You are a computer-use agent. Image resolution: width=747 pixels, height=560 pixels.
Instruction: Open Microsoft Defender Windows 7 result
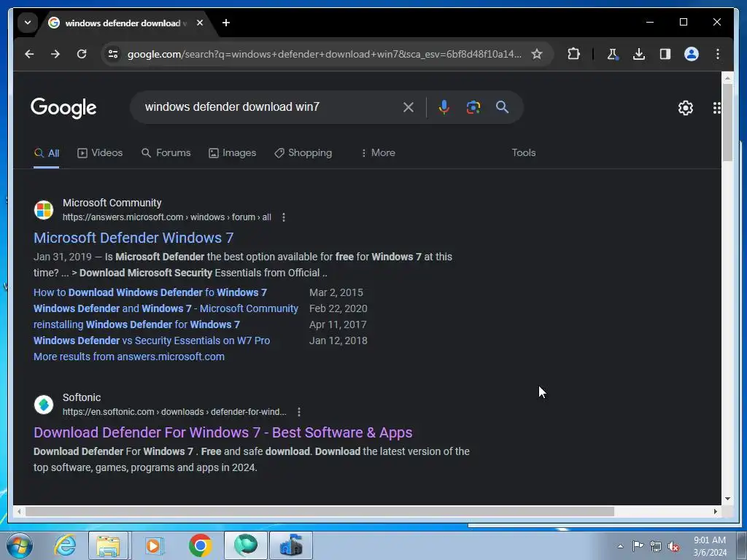coord(133,238)
